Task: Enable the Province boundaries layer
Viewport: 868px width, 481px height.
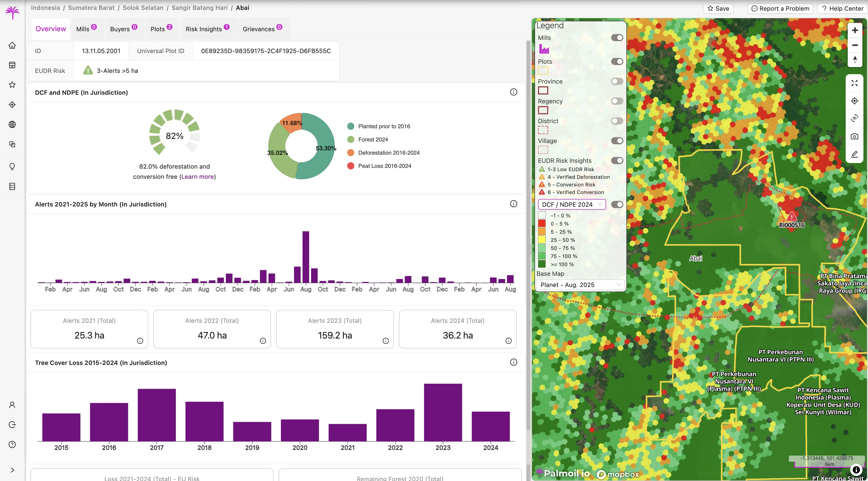Action: tap(617, 81)
